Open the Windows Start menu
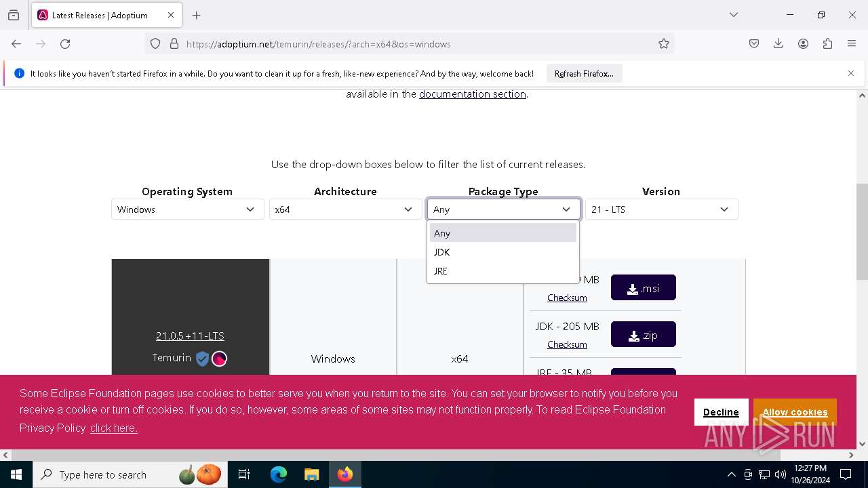Viewport: 868px width, 488px height. tap(16, 474)
